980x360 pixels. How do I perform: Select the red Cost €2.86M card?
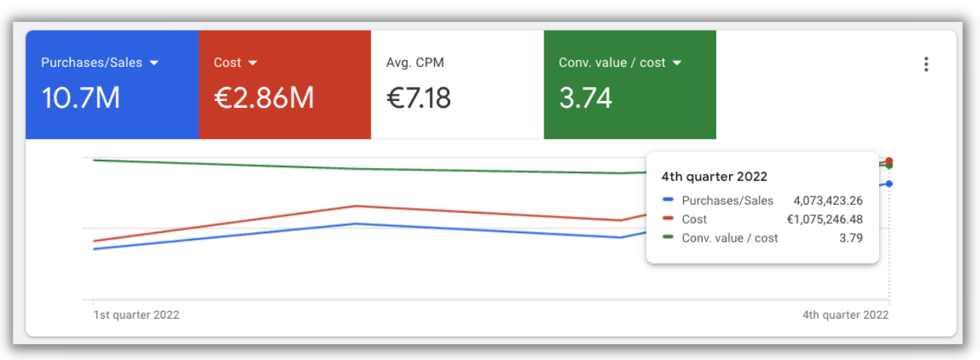(285, 85)
